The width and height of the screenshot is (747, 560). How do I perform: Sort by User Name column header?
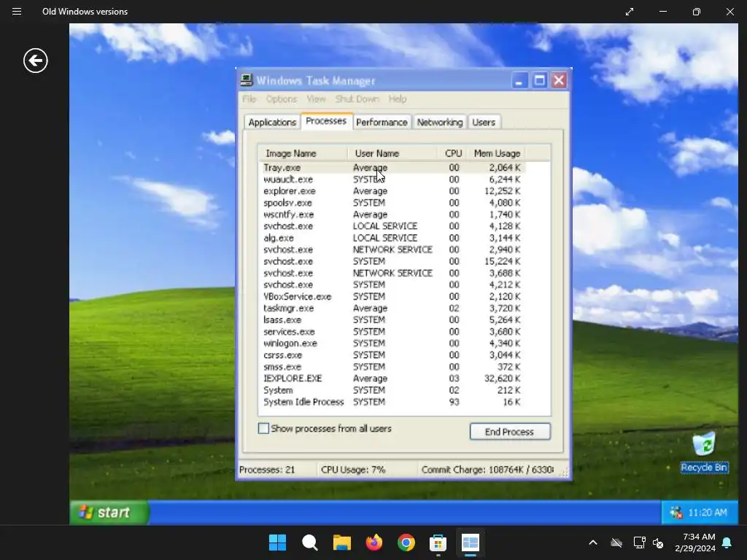392,153
